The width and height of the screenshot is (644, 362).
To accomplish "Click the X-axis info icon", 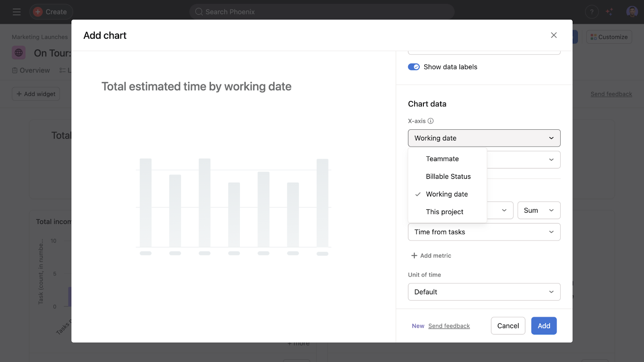I will [431, 121].
